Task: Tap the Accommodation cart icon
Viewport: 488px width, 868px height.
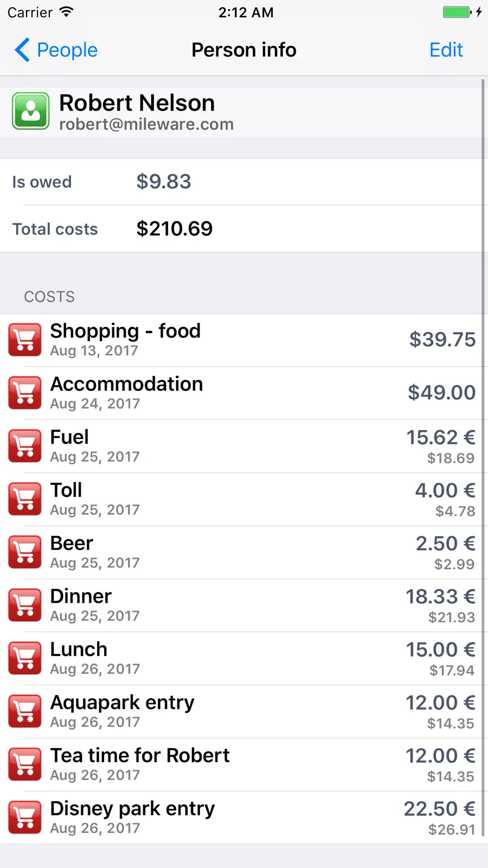Action: (x=25, y=393)
